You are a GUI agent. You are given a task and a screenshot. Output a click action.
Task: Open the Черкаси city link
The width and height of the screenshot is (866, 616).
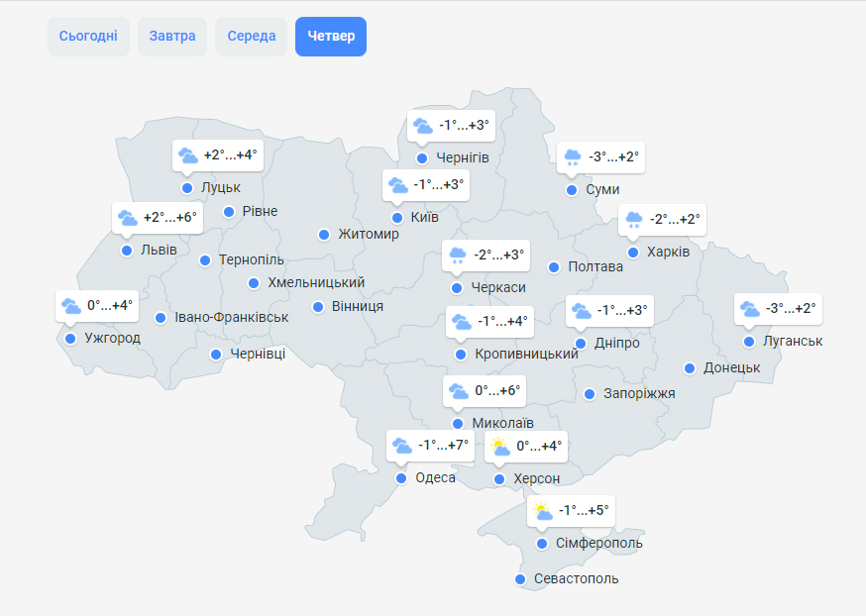coord(498,287)
